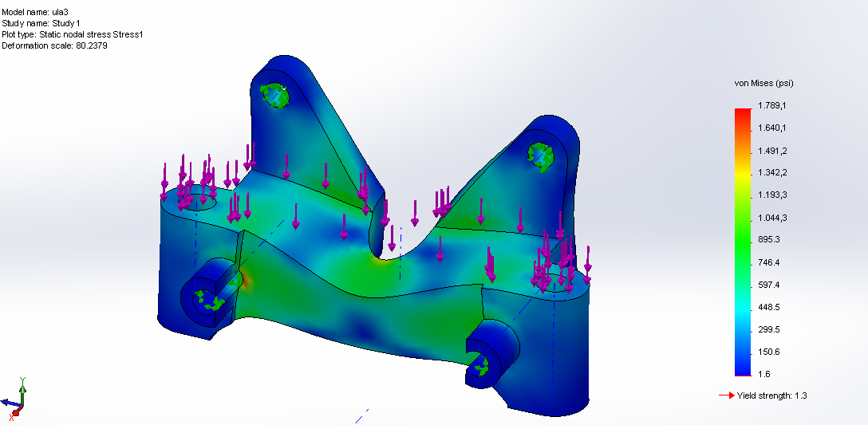The height and width of the screenshot is (425, 868).
Task: Click the legend value 1.193,3
Action: click(772, 195)
